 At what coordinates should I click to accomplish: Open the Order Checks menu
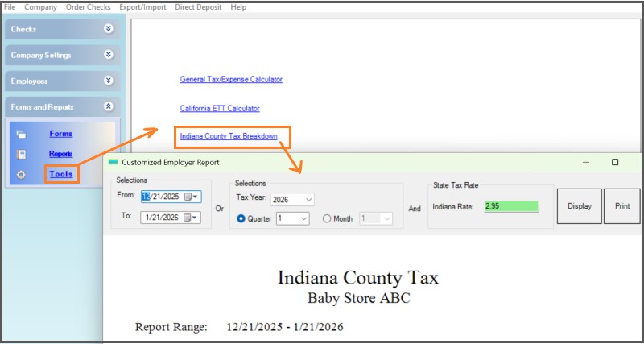pyautogui.click(x=88, y=7)
